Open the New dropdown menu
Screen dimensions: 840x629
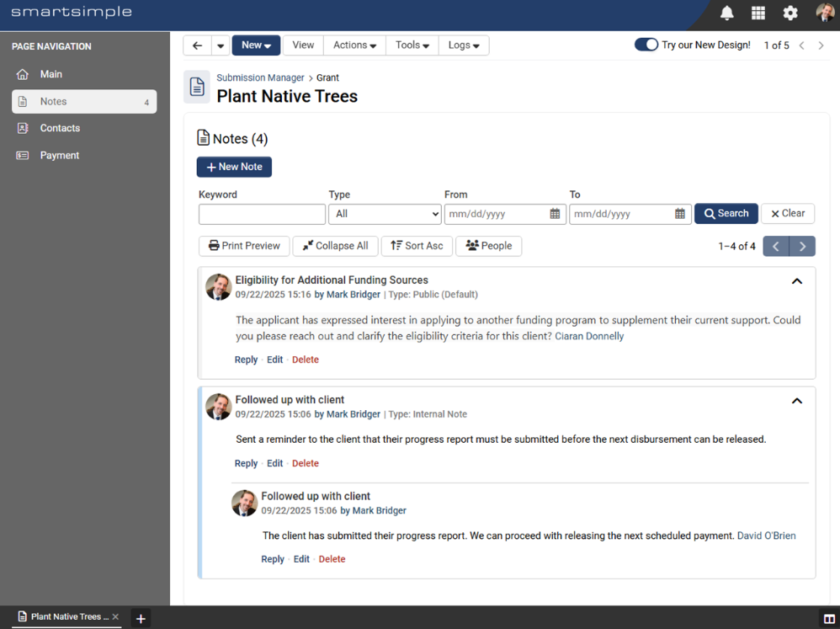256,45
